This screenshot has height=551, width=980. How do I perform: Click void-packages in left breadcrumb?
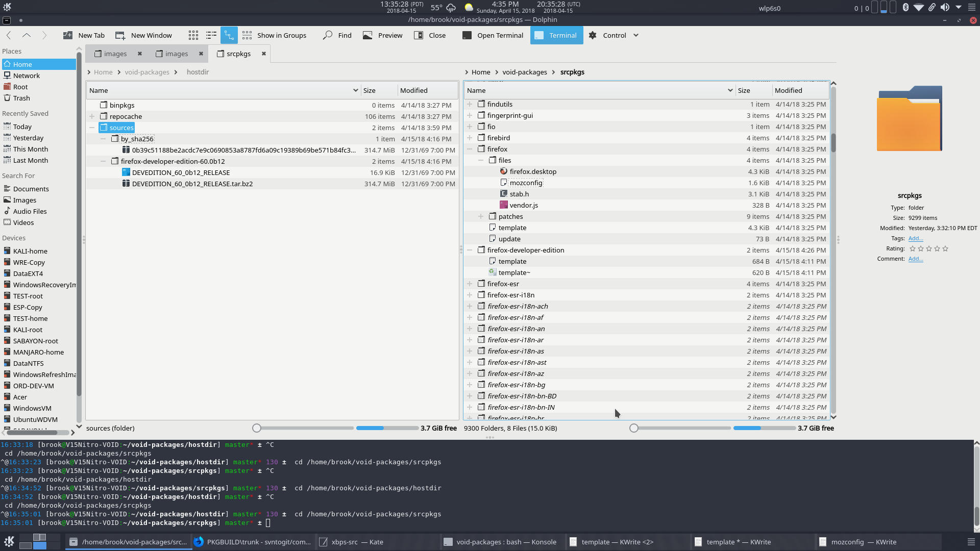pos(147,72)
